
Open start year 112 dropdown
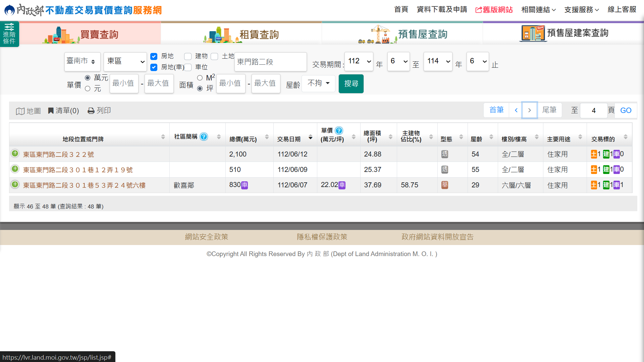pos(359,61)
